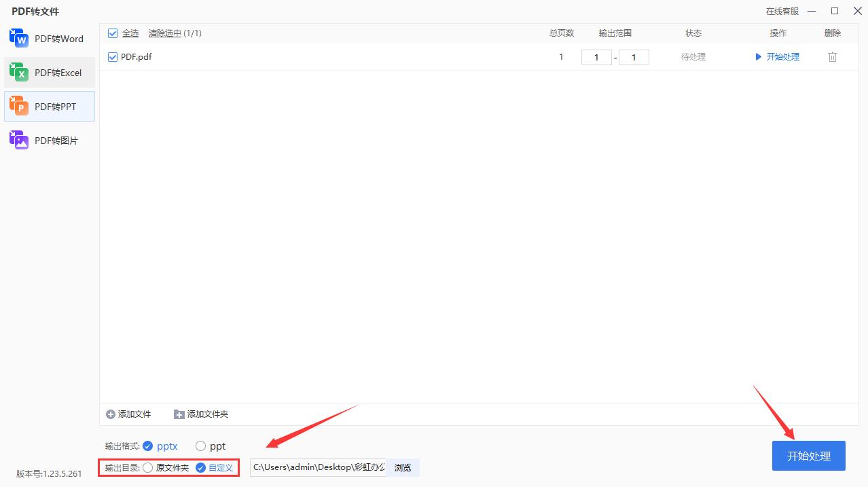Click the big blue 开始处理 button

[809, 456]
